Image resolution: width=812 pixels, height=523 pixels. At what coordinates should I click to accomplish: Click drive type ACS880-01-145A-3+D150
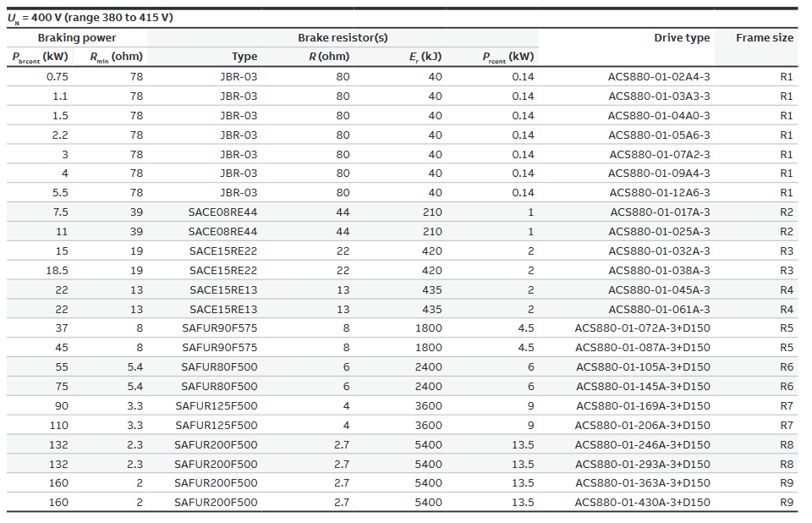[643, 387]
